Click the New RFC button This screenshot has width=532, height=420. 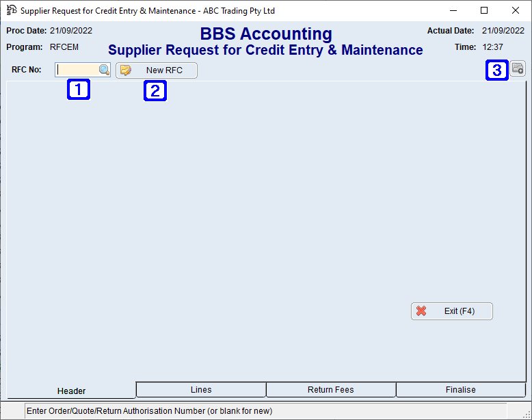[x=157, y=70]
